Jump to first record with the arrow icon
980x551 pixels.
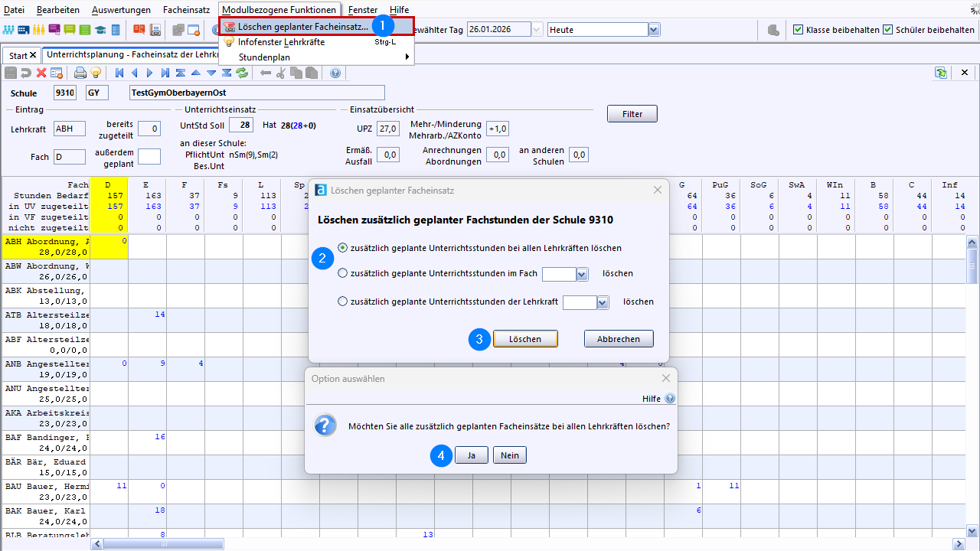(119, 73)
